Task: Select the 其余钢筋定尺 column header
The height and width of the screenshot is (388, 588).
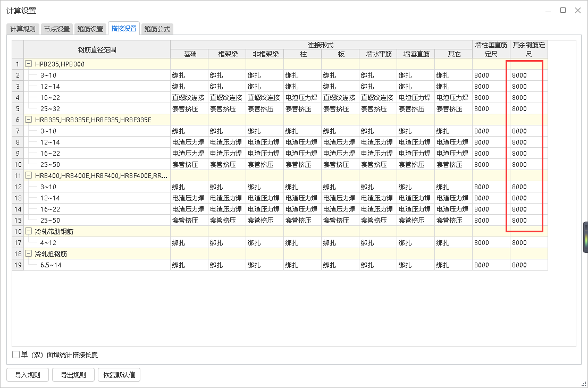Action: pos(529,49)
